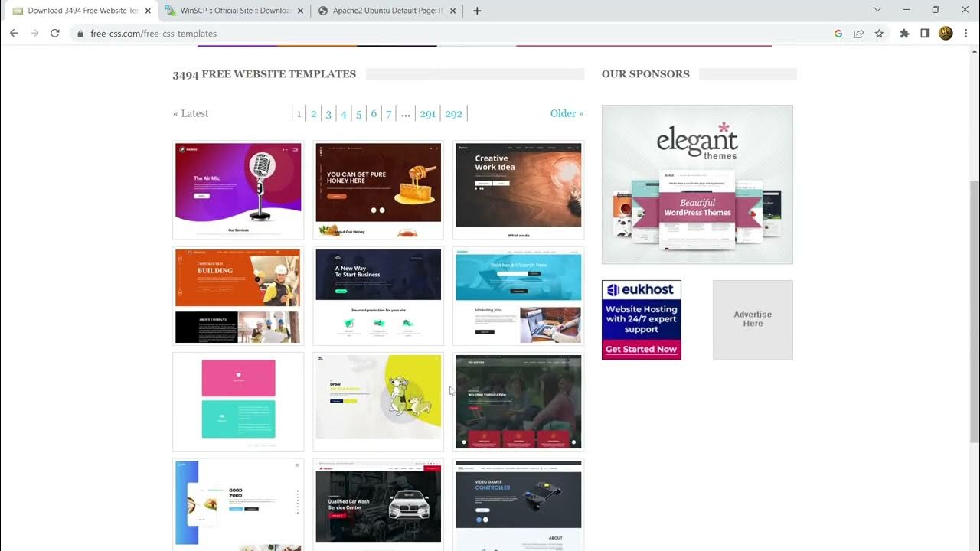980x551 pixels.
Task: Open page 2 of templates
Action: coord(313,113)
